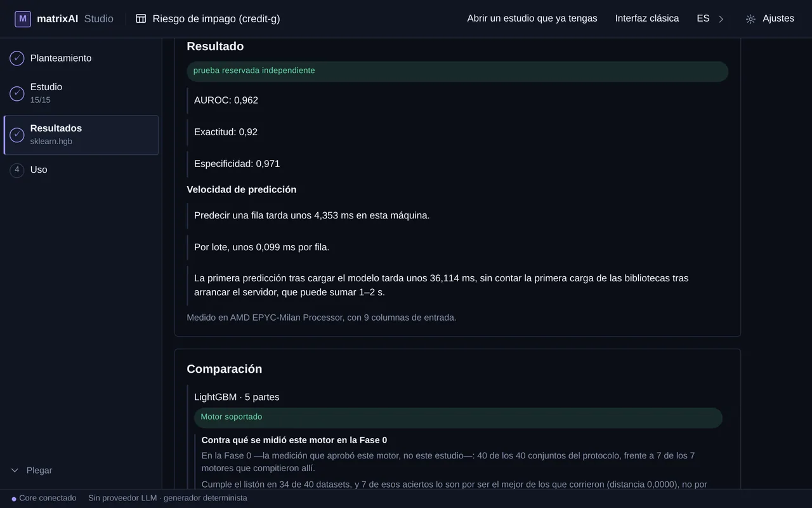Viewport: 812px width, 508px height.
Task: Click the prueba reservada independiente badge
Action: click(457, 71)
